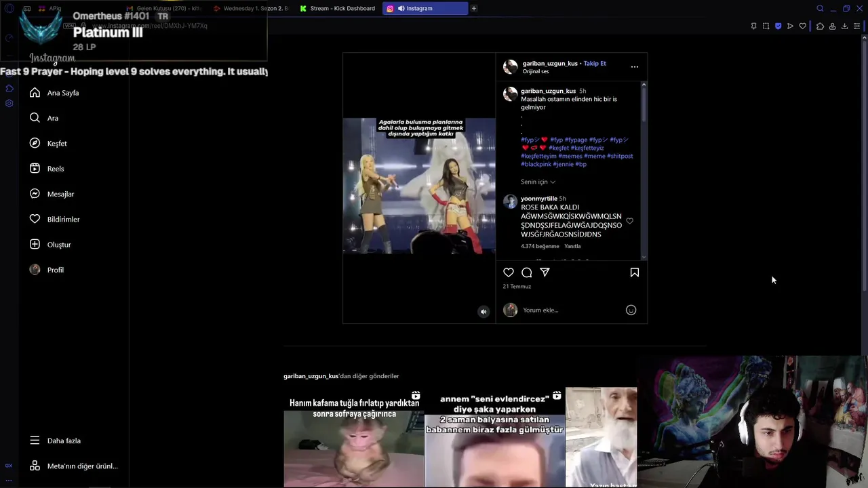
Task: Mute the reel audio with speaker button
Action: tap(484, 312)
